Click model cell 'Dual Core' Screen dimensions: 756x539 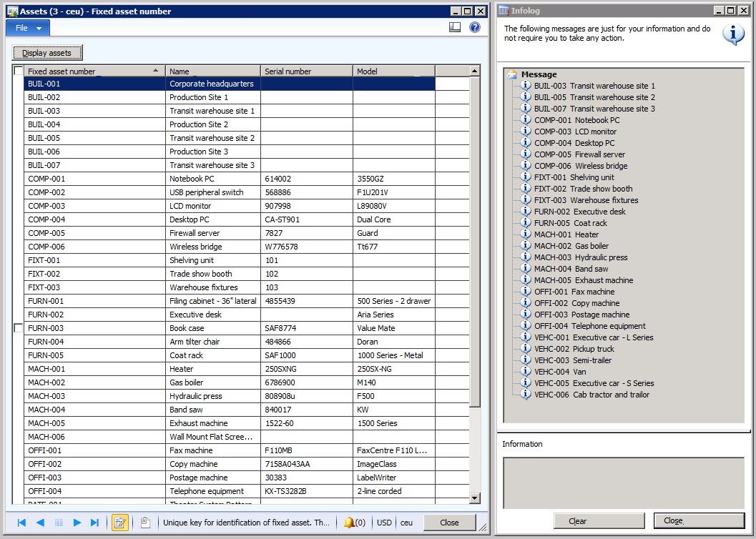[394, 219]
